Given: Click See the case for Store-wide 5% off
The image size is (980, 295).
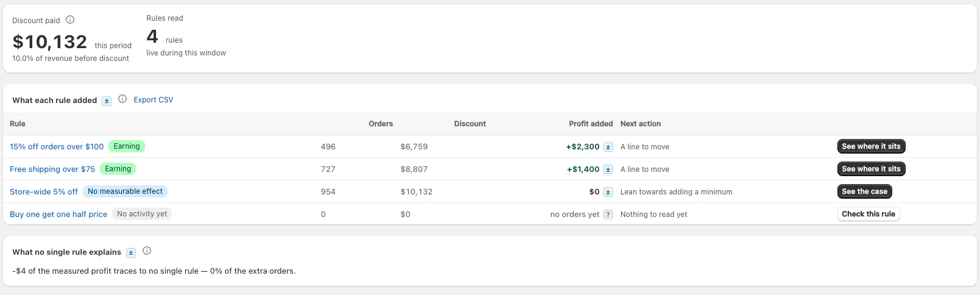Looking at the screenshot, I should pyautogui.click(x=864, y=191).
